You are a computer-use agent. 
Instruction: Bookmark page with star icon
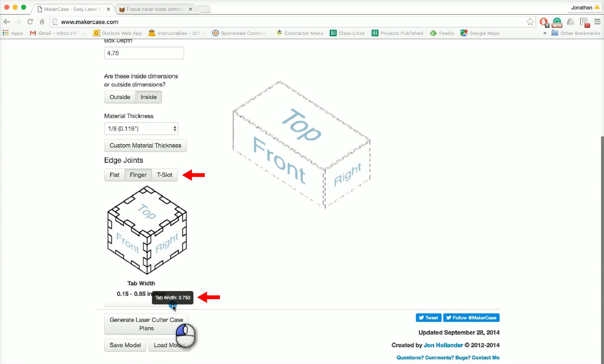pos(530,22)
